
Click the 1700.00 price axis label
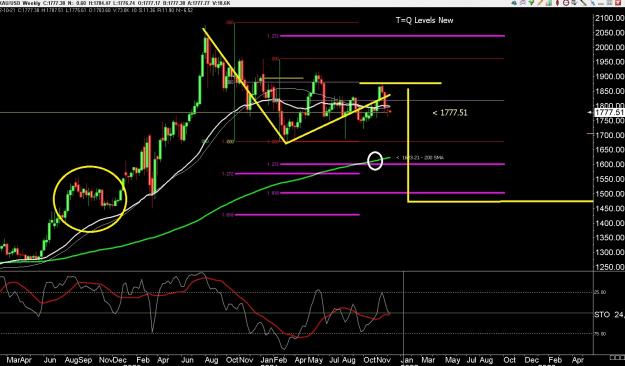pyautogui.click(x=609, y=135)
